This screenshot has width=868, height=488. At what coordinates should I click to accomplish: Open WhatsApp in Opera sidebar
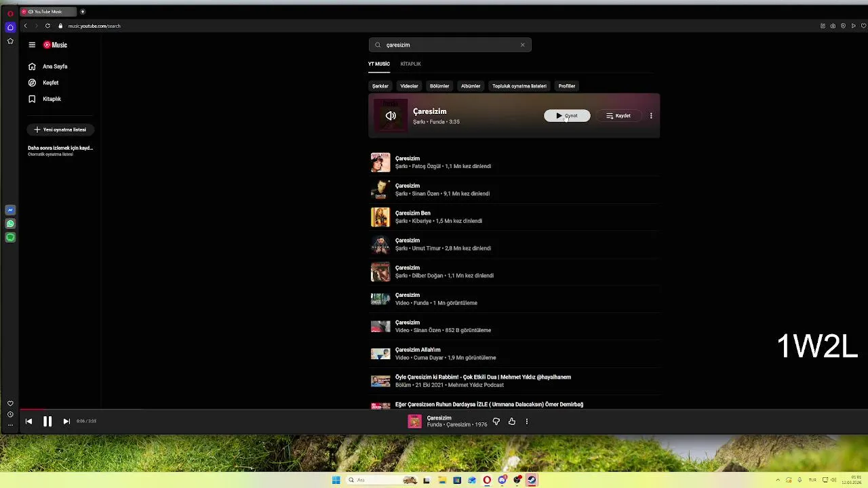(x=10, y=224)
